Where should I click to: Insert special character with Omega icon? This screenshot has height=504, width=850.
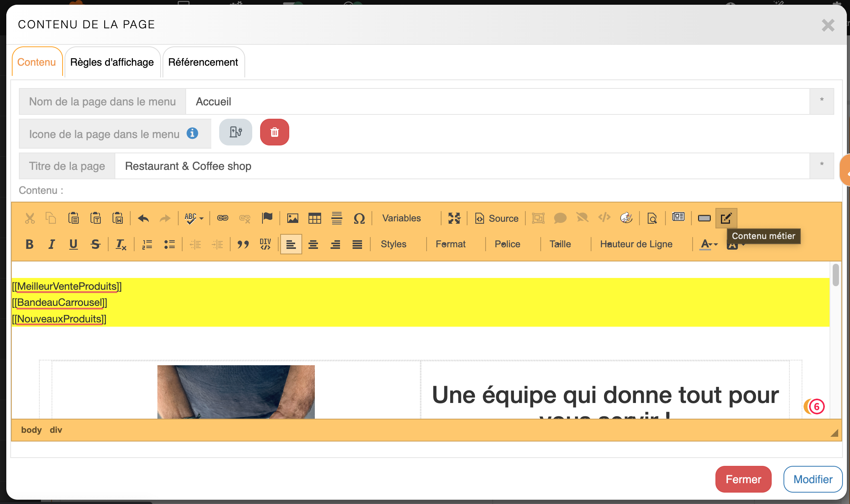pos(359,218)
